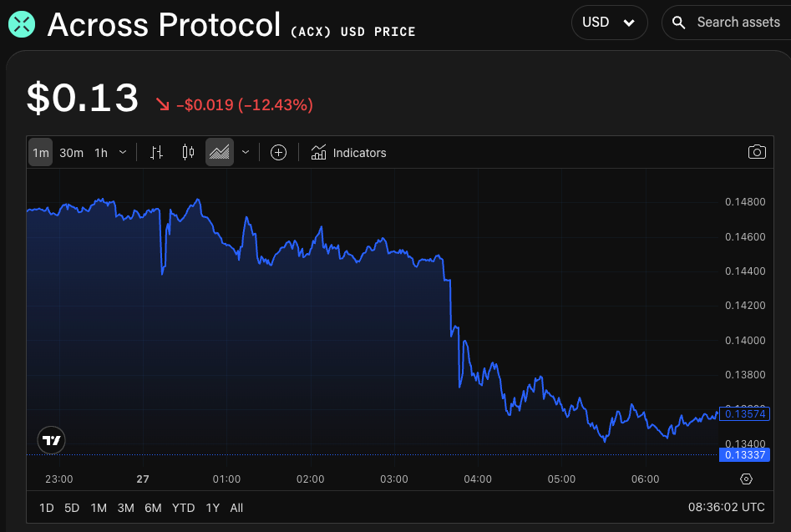
Task: Enable the 30m interval
Action: click(71, 152)
